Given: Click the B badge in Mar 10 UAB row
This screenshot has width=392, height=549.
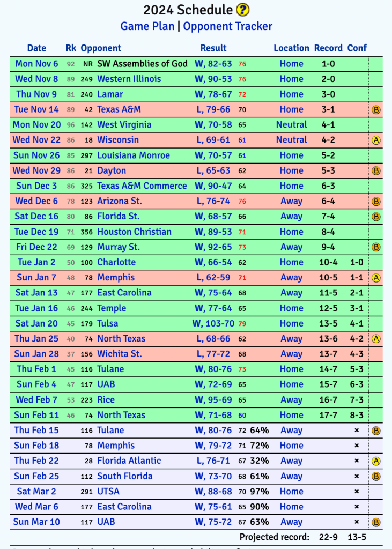Looking at the screenshot, I should (376, 522).
